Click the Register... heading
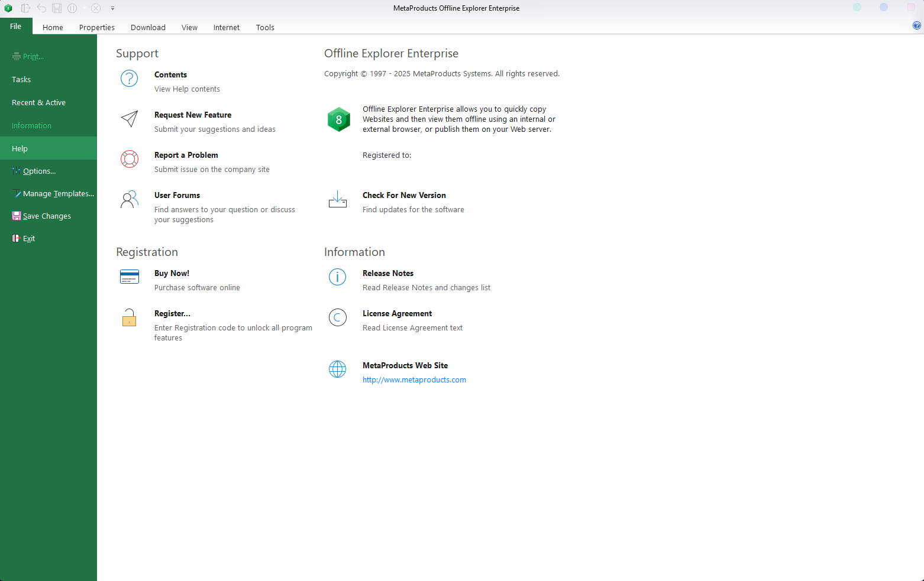924x581 pixels. coord(172,314)
